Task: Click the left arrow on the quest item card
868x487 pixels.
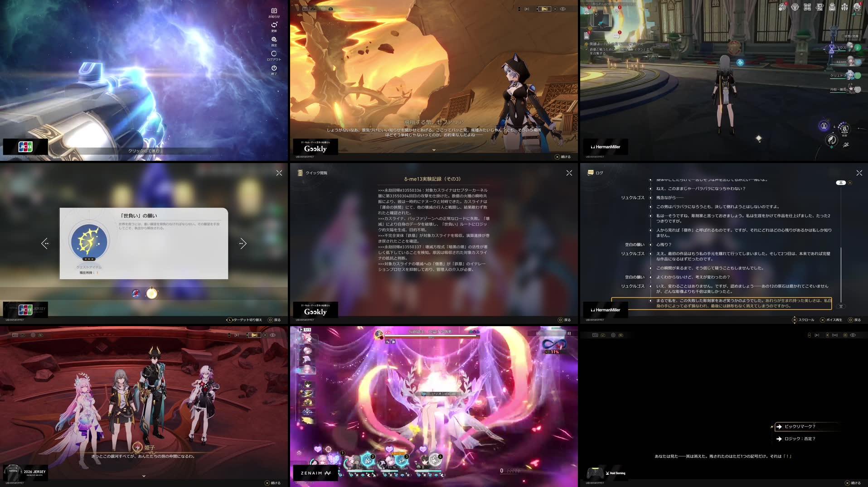Action: (45, 243)
